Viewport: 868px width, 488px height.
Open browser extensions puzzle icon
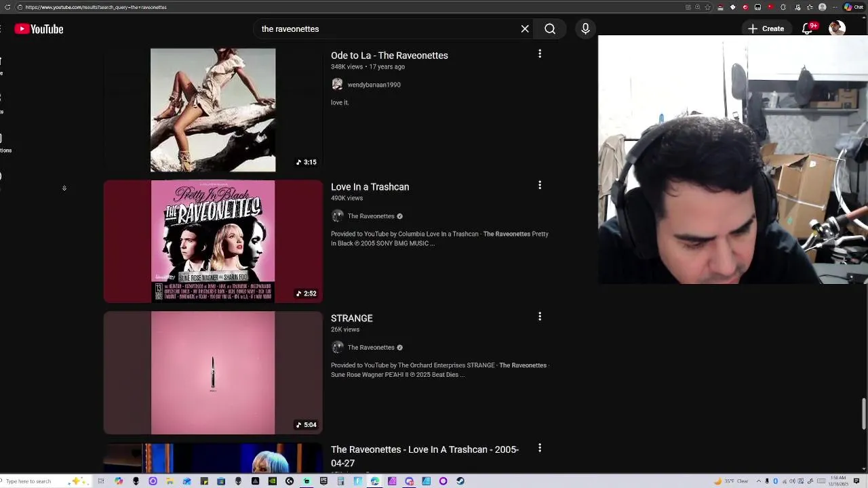(783, 7)
